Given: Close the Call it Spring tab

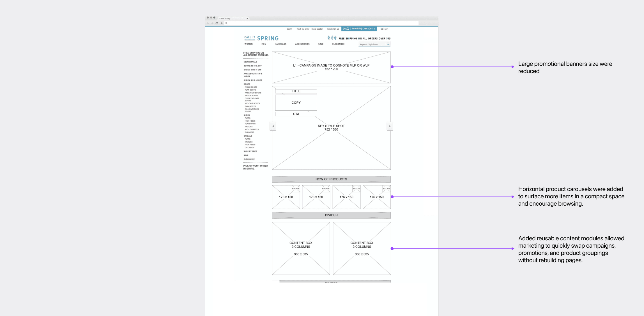Looking at the screenshot, I should pyautogui.click(x=247, y=18).
